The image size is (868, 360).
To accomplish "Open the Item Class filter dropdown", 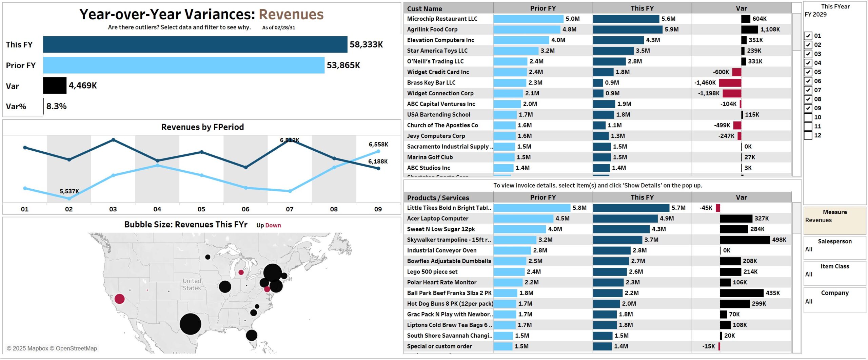I will (834, 274).
